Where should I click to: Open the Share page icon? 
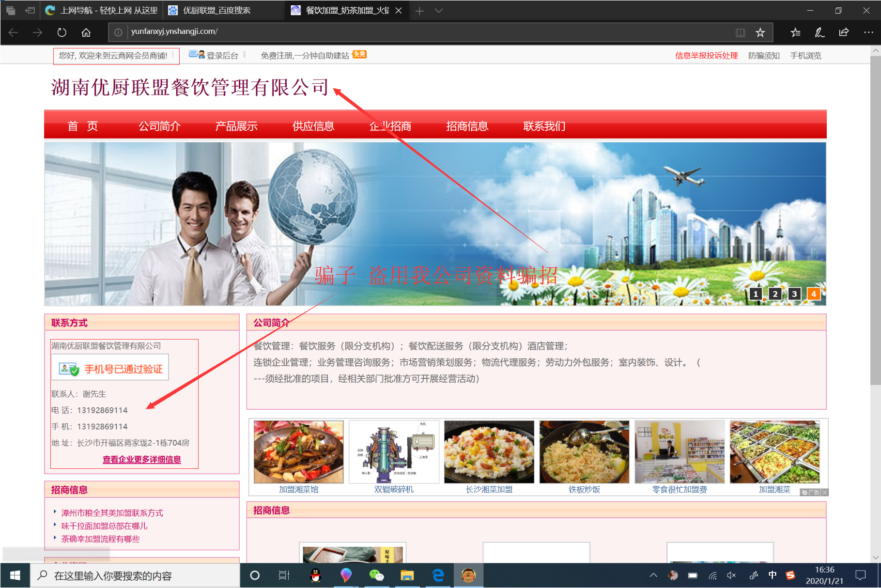click(x=844, y=32)
